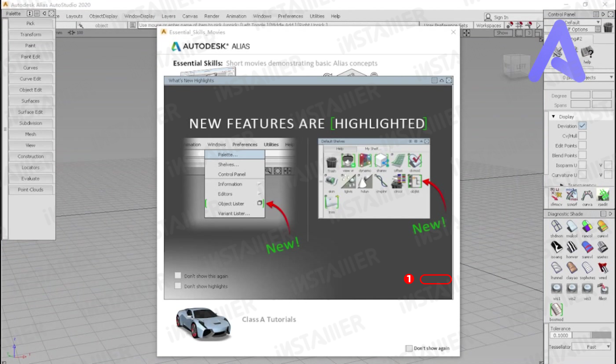Collapse the Display section triangle

[553, 117]
